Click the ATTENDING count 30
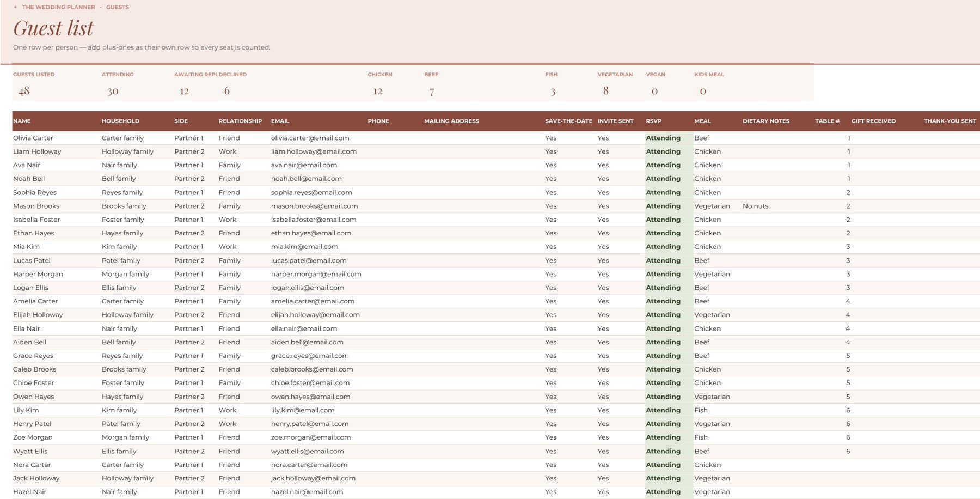 coord(113,91)
